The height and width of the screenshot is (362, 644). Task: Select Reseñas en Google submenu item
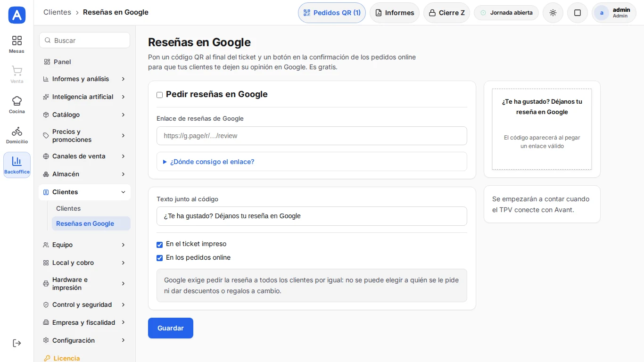(x=91, y=223)
